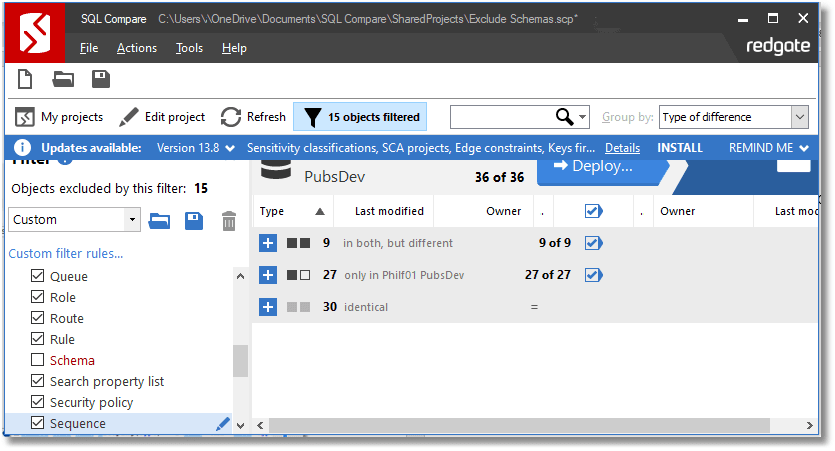Uncheck the Queue checkbox
Viewport: 835px width, 451px height.
coord(37,275)
